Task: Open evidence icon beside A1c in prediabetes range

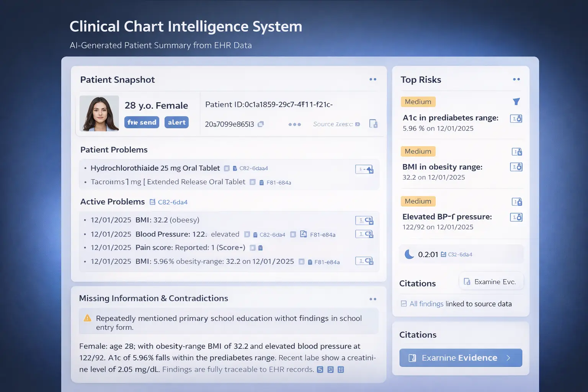Action: coord(516,119)
